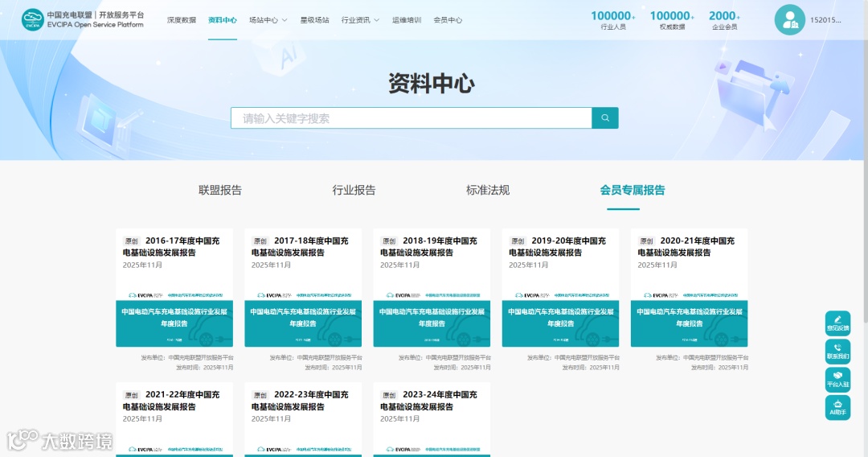Open the 2020-21年度 report title
868x457 pixels.
[686, 246]
